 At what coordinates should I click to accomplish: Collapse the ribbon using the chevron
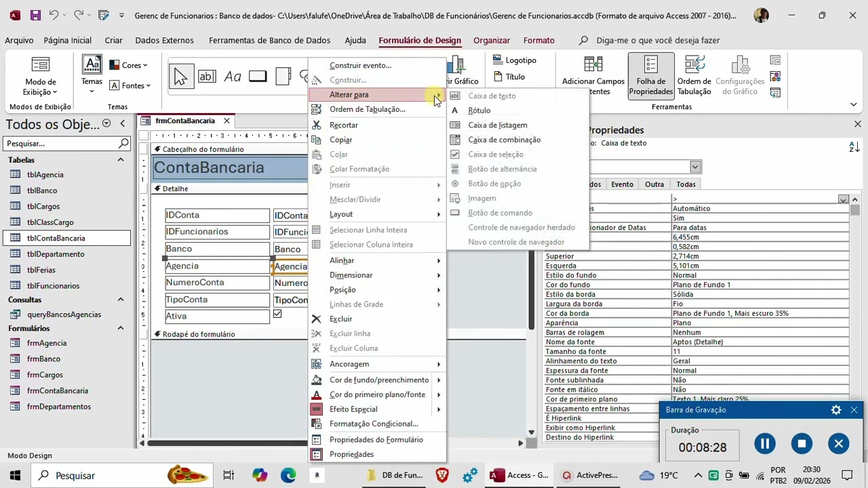coord(854,104)
